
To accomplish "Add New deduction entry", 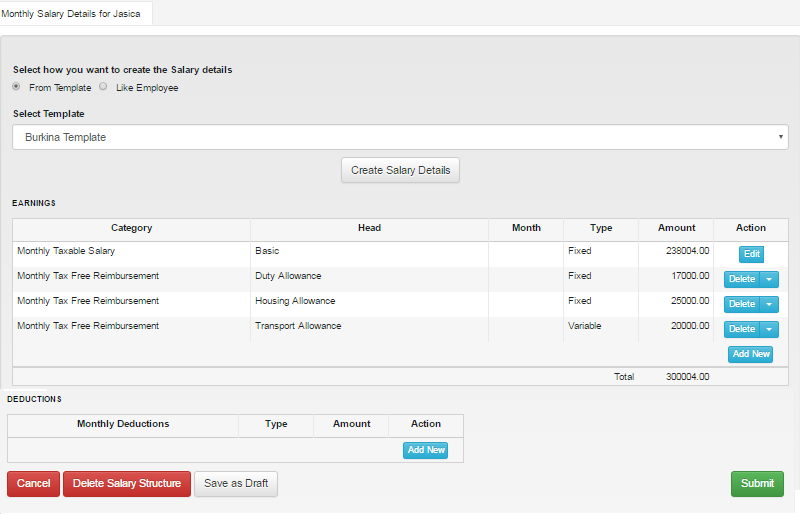I will [426, 450].
